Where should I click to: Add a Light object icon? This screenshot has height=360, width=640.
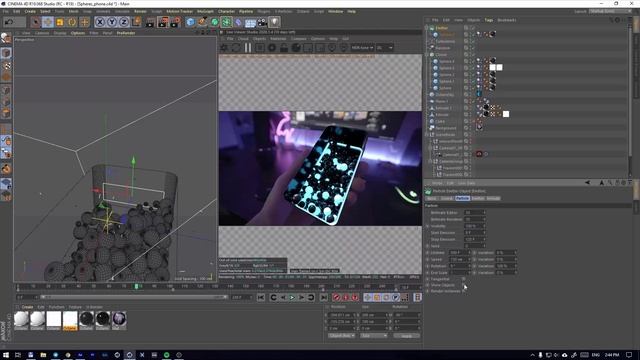coord(275,22)
